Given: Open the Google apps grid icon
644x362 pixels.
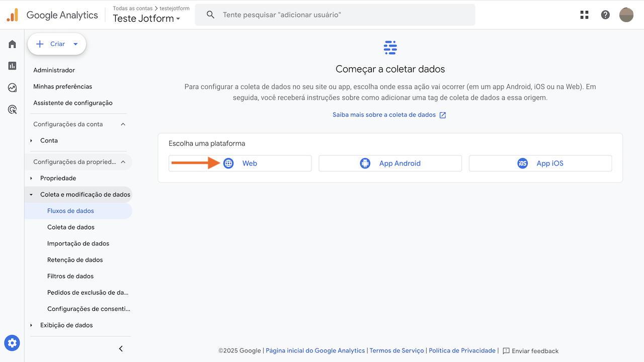Looking at the screenshot, I should tap(584, 15).
